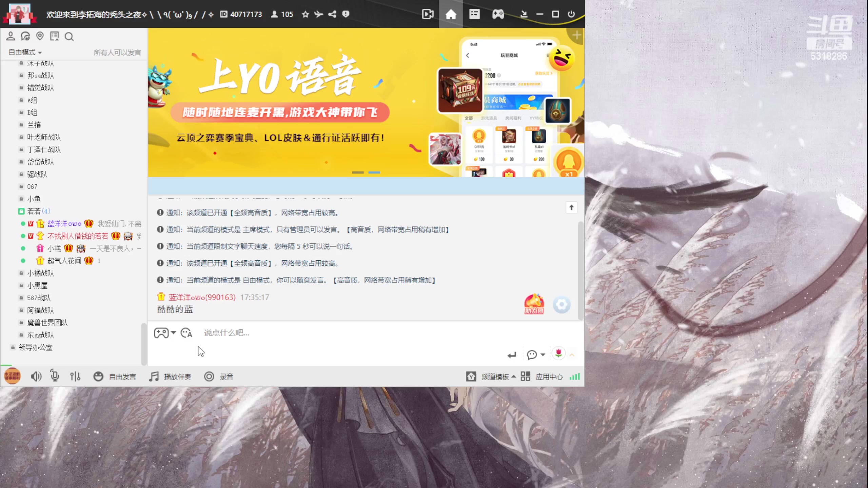The image size is (868, 488).
Task: Select first banner carousel indicator dash
Action: click(358, 172)
